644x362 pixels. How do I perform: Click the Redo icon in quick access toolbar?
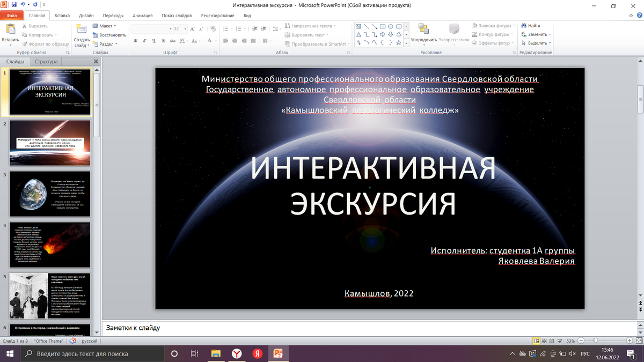click(x=35, y=4)
